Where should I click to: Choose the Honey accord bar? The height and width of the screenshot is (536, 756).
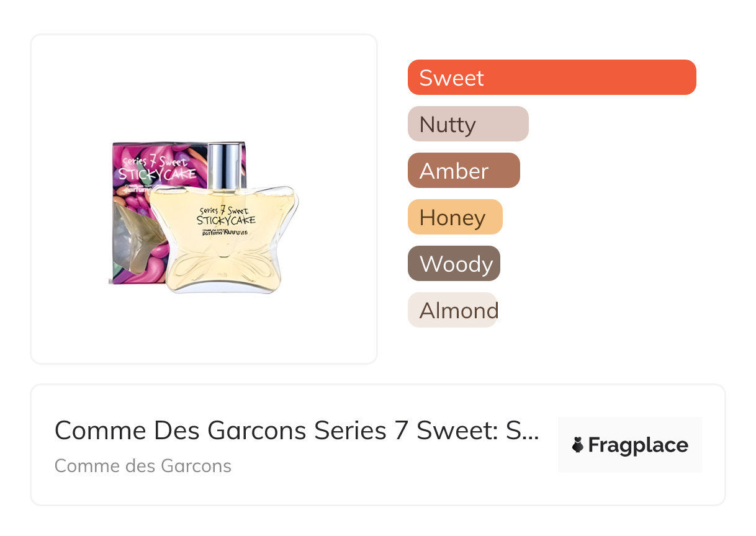455,217
